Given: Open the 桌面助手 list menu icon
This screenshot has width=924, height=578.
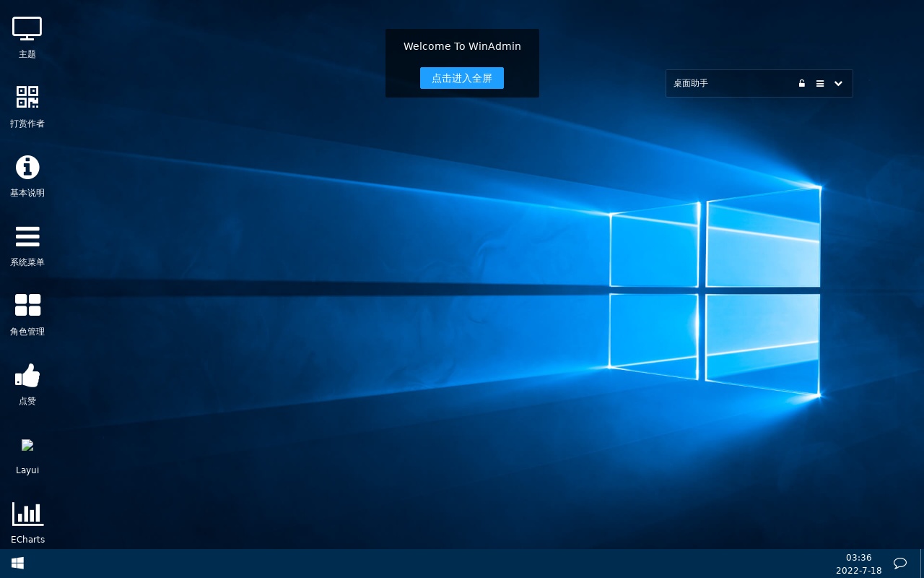Looking at the screenshot, I should (820, 84).
